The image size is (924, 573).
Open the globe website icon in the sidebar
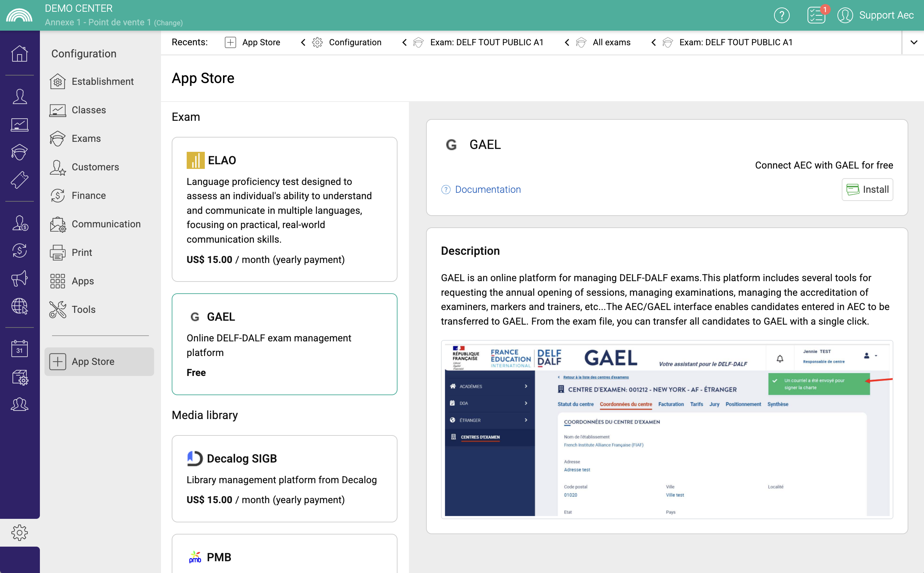[19, 306]
